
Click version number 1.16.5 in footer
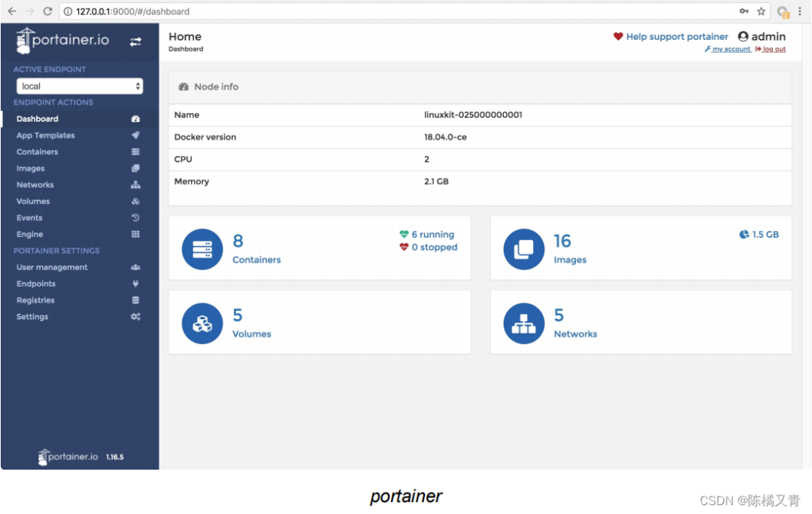tap(114, 457)
